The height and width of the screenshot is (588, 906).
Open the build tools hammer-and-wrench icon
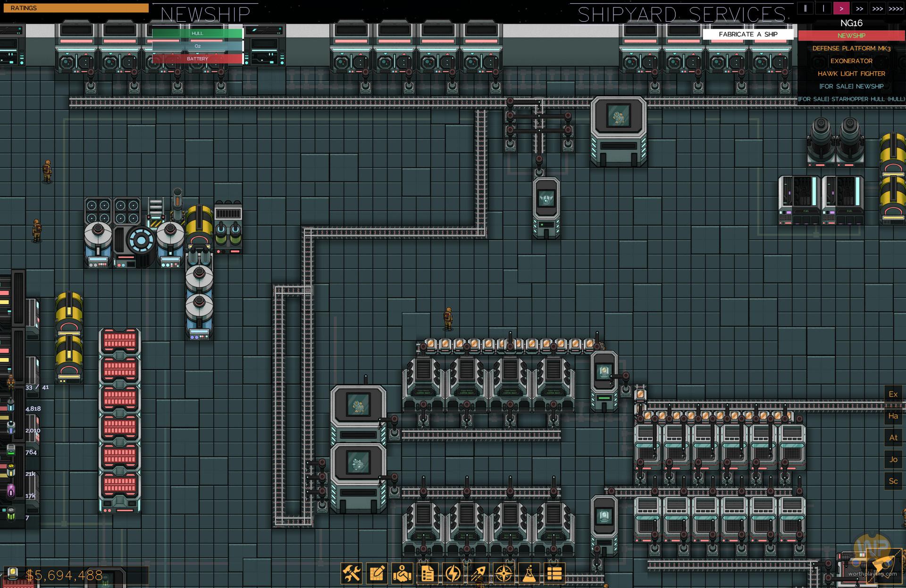[352, 573]
